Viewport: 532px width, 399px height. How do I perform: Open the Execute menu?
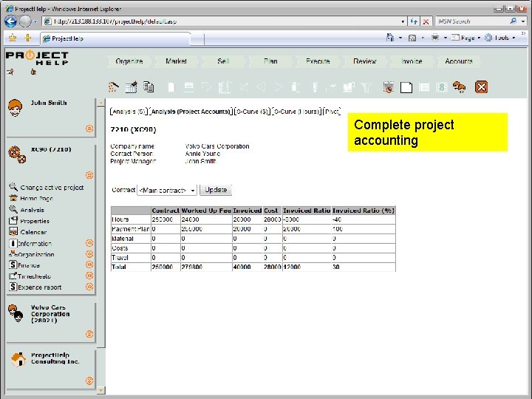pos(318,61)
